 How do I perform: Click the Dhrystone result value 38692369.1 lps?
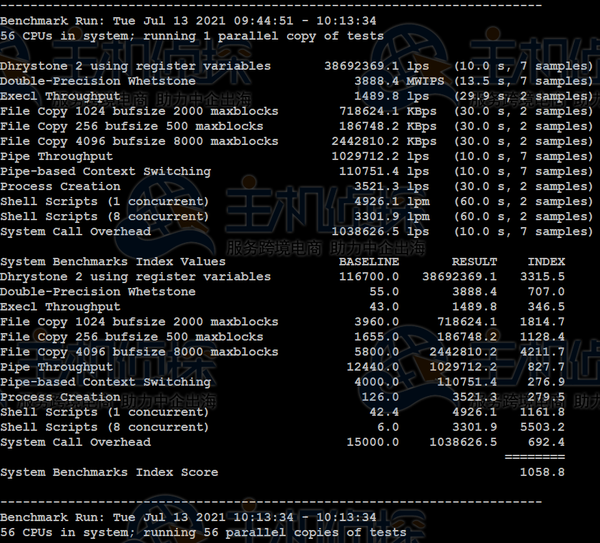[377, 66]
